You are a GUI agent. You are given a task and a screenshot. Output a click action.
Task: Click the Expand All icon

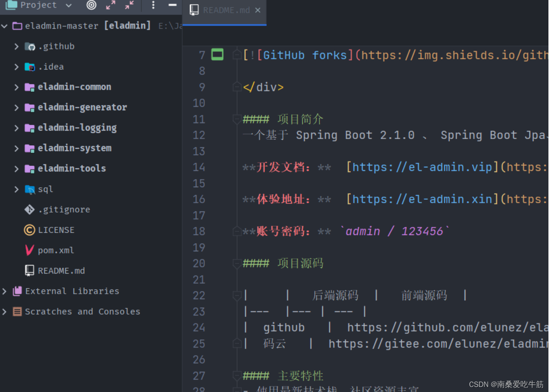pyautogui.click(x=110, y=5)
